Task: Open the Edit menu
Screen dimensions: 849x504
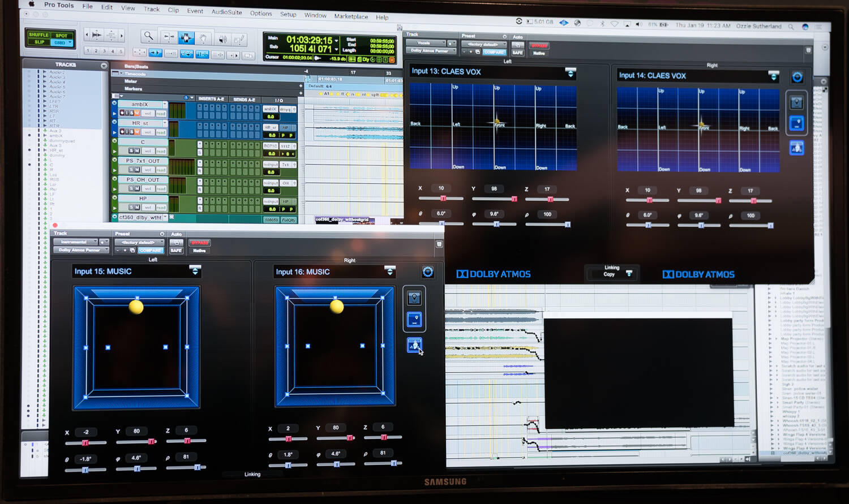Action: (x=106, y=7)
